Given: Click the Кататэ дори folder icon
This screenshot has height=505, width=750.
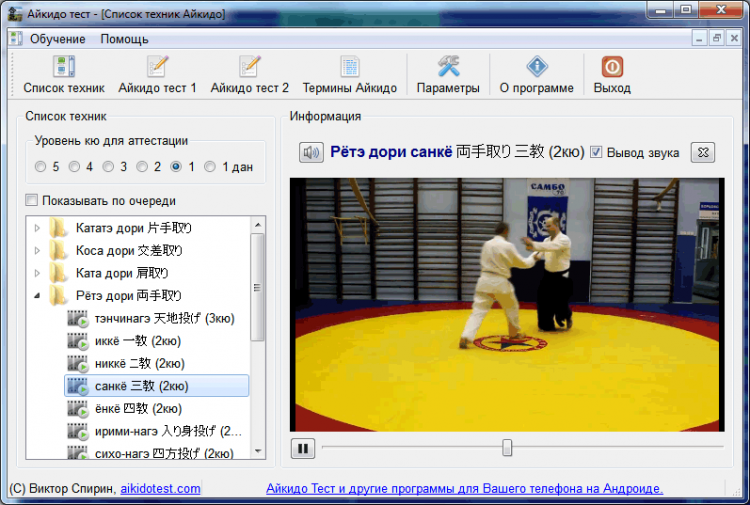Looking at the screenshot, I should (58, 228).
